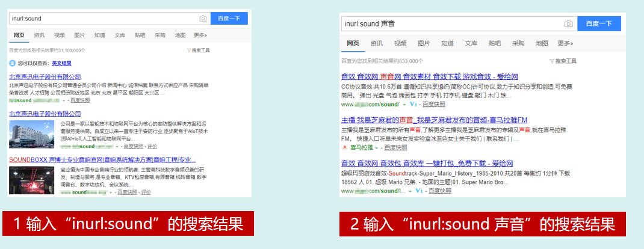Open the 主播 我是芝麻君的声音 result
The image size is (644, 249).
point(434,120)
